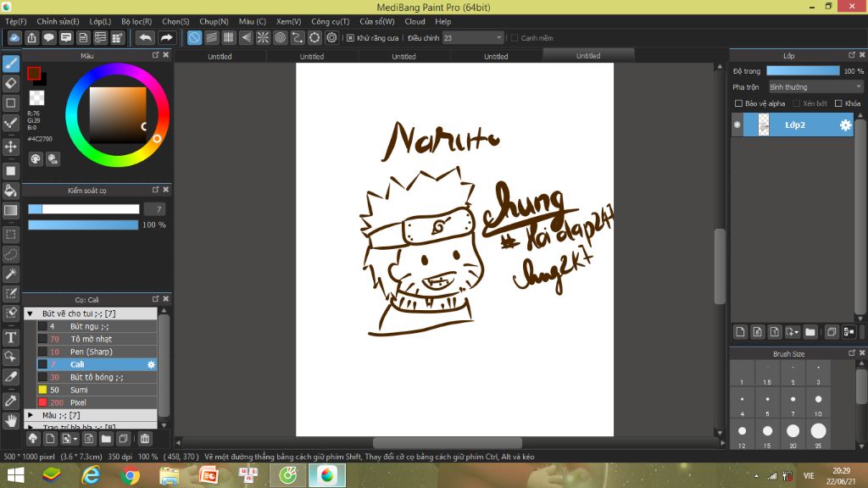This screenshot has height=488, width=868.
Task: Select the transparent color swatch
Action: point(36,98)
